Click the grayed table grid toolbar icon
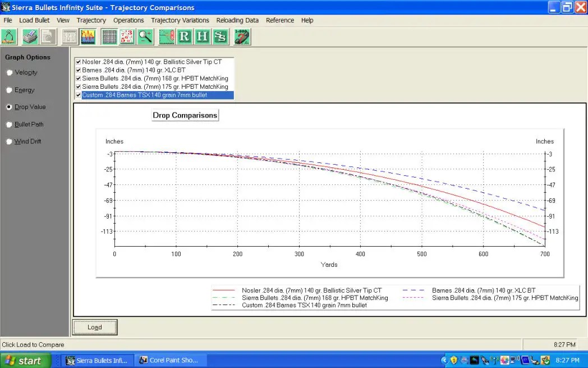The width and height of the screenshot is (588, 368). (x=70, y=37)
